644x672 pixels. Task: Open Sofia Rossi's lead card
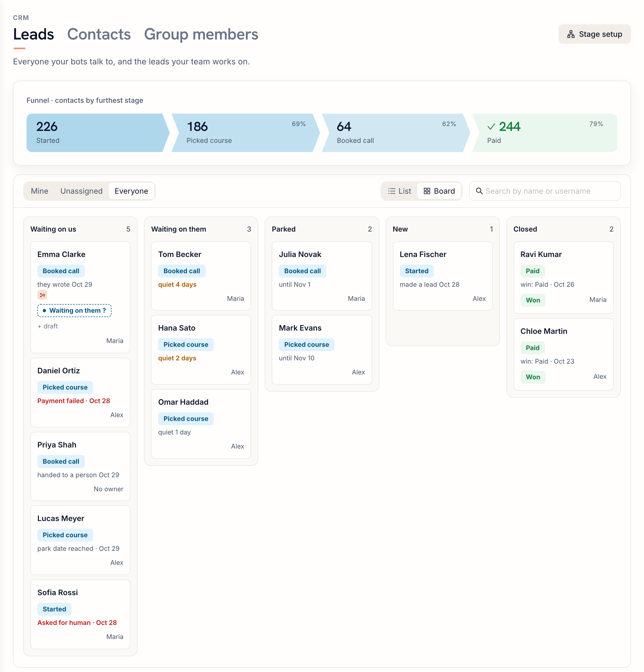80,614
